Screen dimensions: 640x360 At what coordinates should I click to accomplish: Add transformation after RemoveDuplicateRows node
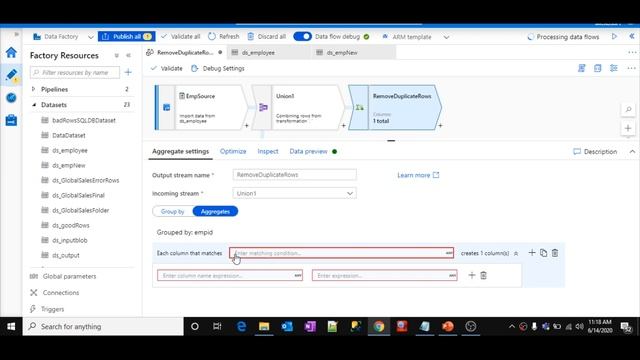[x=440, y=126]
